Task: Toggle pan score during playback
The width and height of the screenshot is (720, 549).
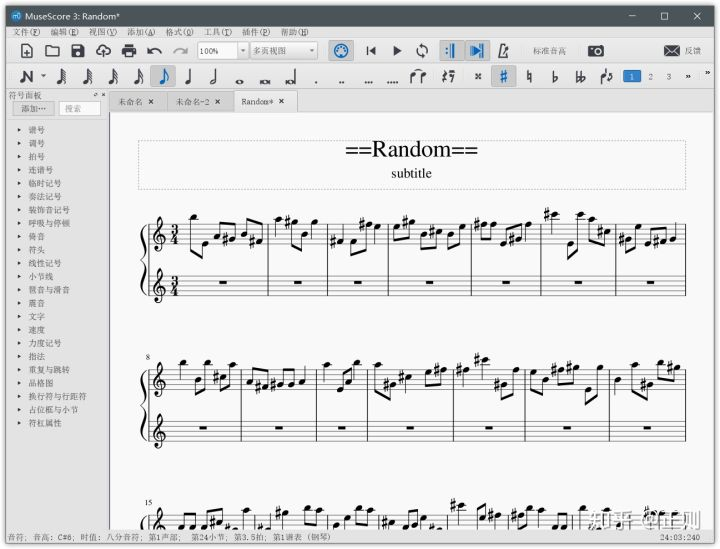Action: [477, 51]
